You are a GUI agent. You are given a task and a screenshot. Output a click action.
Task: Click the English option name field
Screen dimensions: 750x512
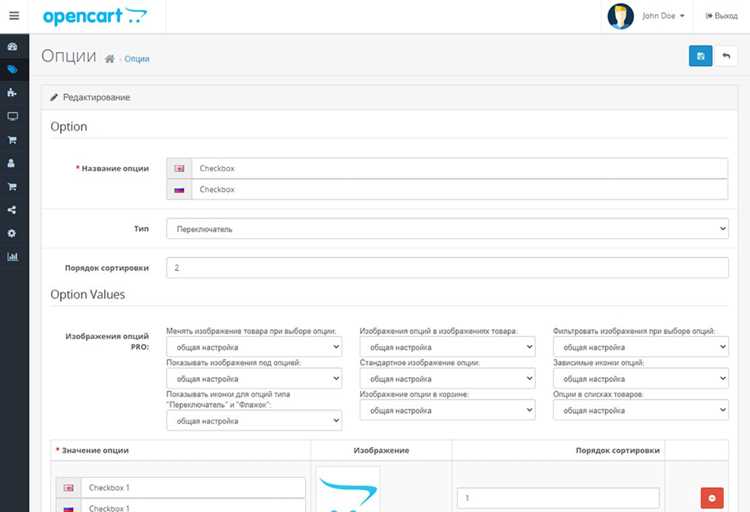[x=460, y=168]
